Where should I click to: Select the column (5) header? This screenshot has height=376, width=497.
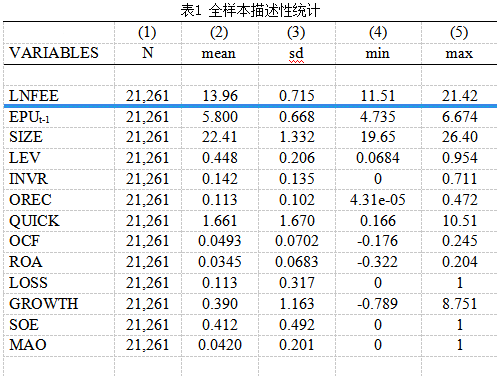coord(459,33)
